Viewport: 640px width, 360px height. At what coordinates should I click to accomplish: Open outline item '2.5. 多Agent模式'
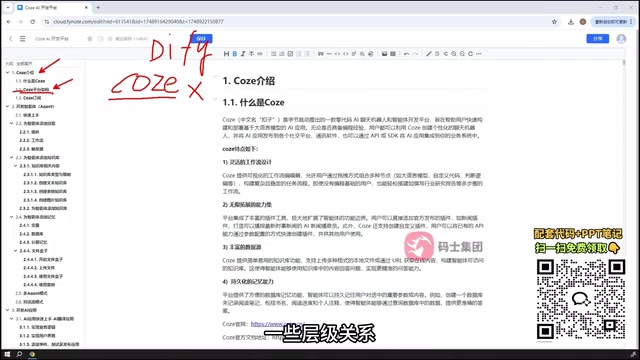pyautogui.click(x=31, y=293)
